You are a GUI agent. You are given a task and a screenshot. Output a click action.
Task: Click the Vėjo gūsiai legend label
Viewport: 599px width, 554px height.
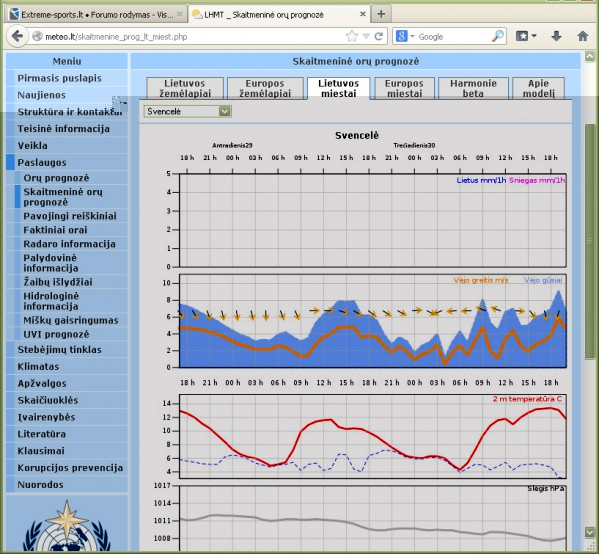(543, 280)
